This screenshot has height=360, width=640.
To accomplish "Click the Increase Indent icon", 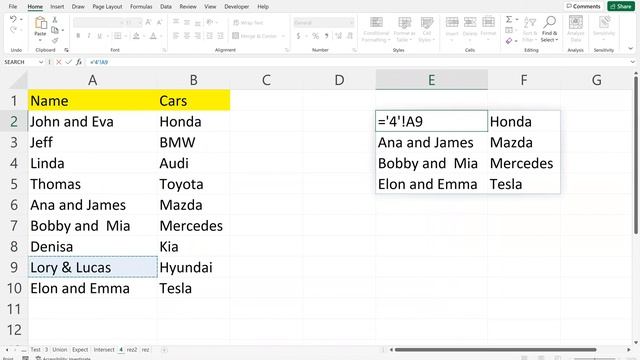I will pyautogui.click(x=220, y=36).
